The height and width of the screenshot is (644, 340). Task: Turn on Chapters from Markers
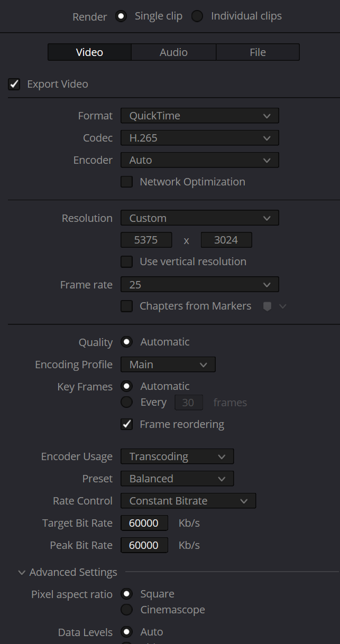[x=127, y=306]
